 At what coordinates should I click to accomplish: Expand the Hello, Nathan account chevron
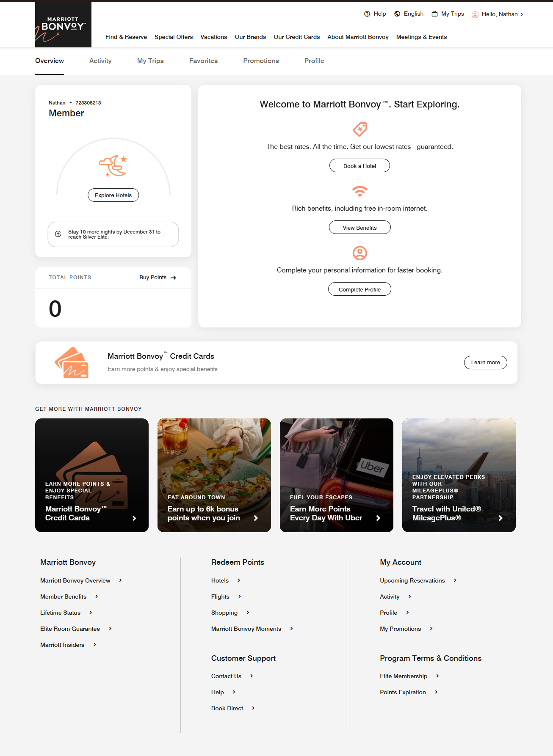click(522, 14)
